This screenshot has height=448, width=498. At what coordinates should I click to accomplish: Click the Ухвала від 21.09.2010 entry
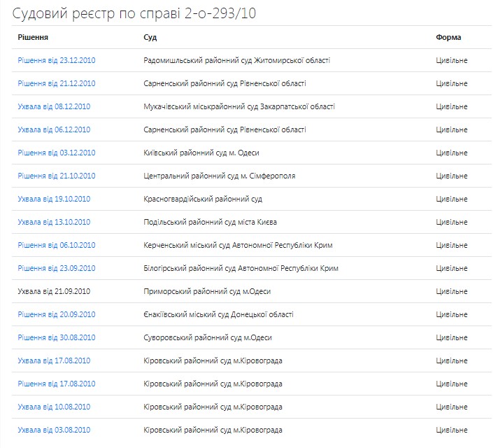[54, 291]
